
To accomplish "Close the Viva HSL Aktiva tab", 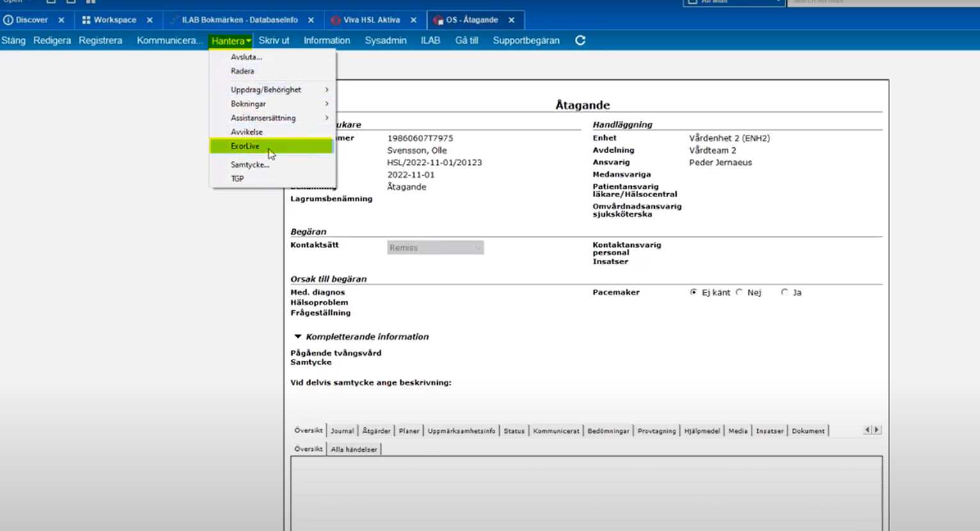I will (414, 20).
